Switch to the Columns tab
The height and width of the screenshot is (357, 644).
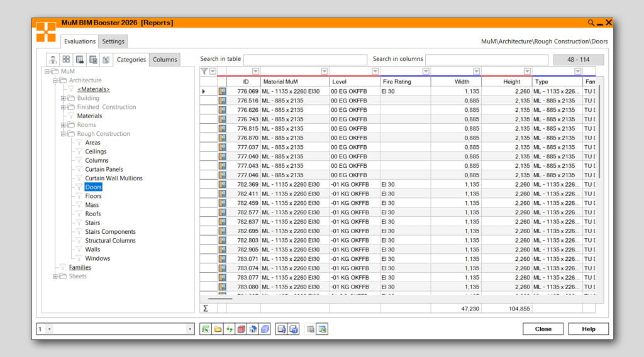[x=165, y=60]
